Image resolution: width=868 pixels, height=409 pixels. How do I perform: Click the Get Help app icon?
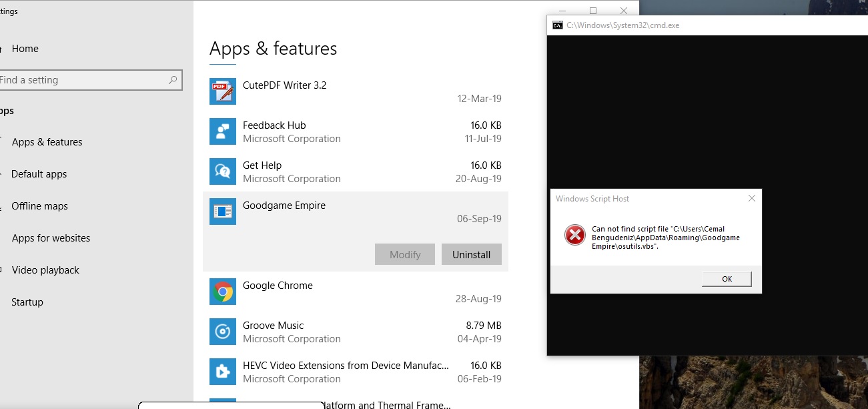[223, 171]
